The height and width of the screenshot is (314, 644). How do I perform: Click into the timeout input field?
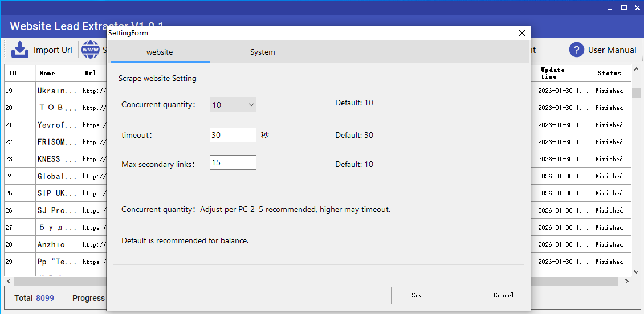(233, 135)
